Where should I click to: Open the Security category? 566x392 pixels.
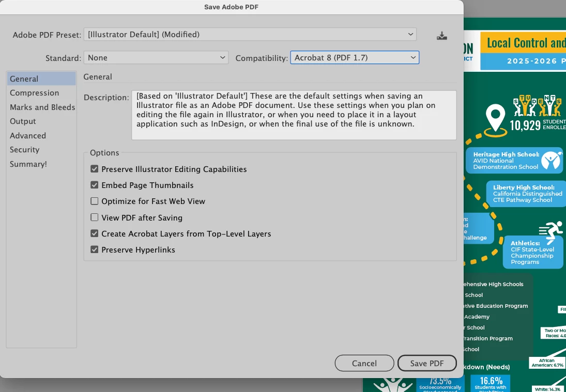click(x=24, y=150)
